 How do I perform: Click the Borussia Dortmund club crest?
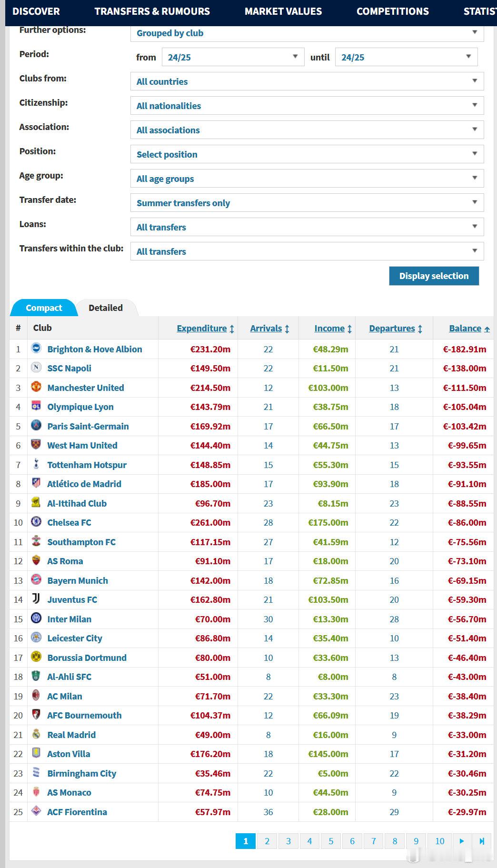(x=36, y=657)
